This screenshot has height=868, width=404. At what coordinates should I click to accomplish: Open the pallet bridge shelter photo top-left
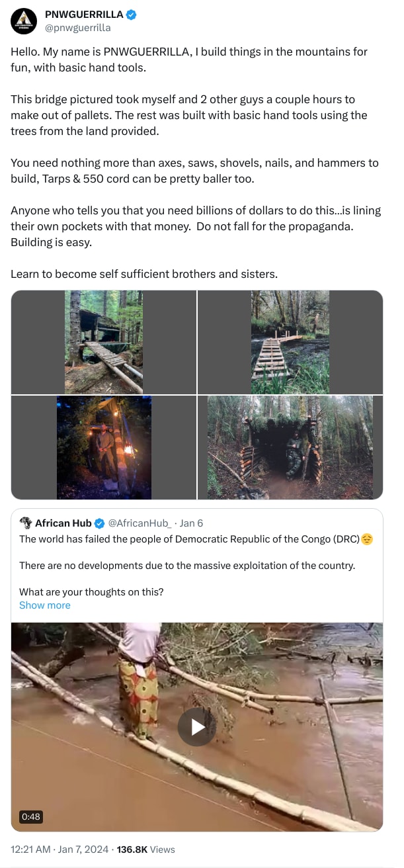(103, 341)
